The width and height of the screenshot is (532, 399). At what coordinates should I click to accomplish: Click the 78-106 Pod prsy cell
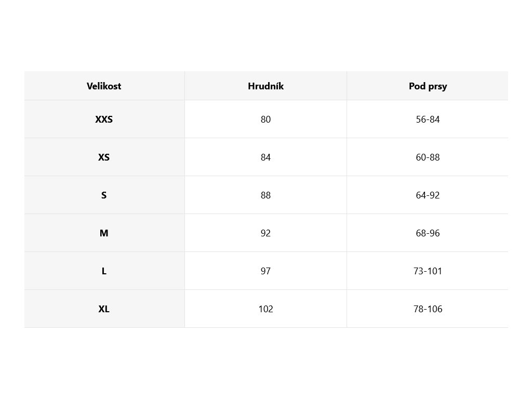(428, 309)
